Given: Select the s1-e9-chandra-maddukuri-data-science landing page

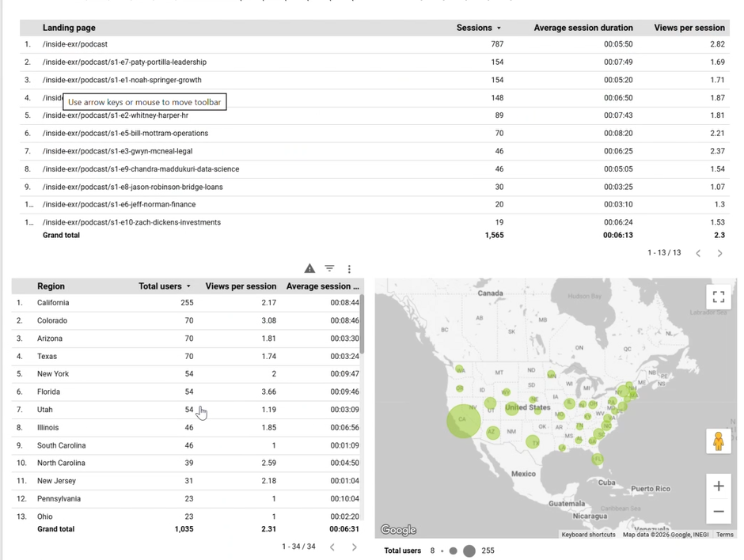Looking at the screenshot, I should pos(374,168).
